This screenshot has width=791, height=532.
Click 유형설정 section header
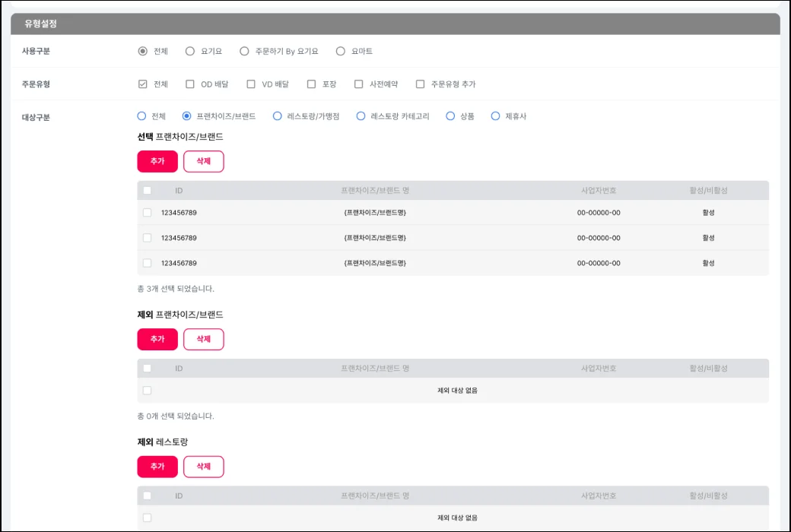tap(395, 24)
